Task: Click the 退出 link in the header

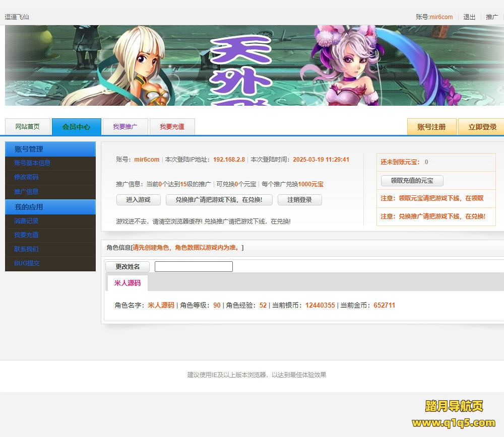Action: click(469, 17)
